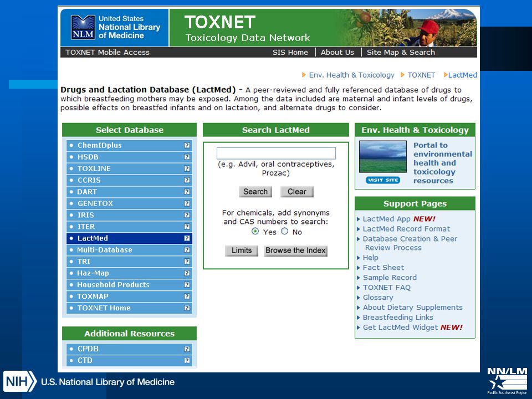Image resolution: width=532 pixels, height=399 pixels.
Task: Open help icon for CCRIS
Action: pos(187,180)
